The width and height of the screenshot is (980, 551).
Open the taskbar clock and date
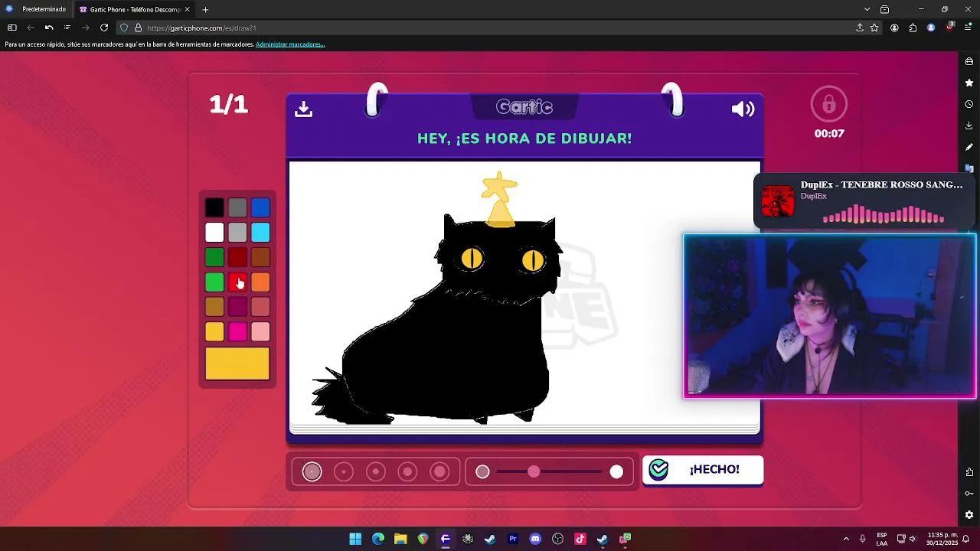[942, 539]
